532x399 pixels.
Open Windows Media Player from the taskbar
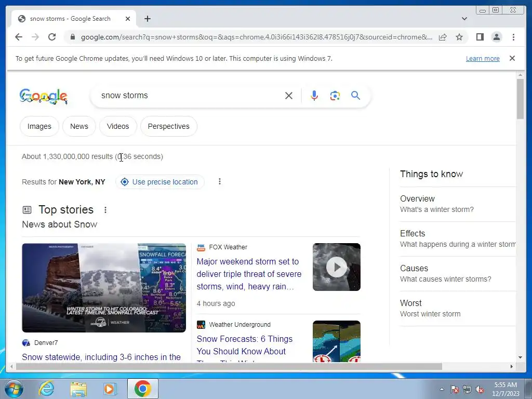110,389
